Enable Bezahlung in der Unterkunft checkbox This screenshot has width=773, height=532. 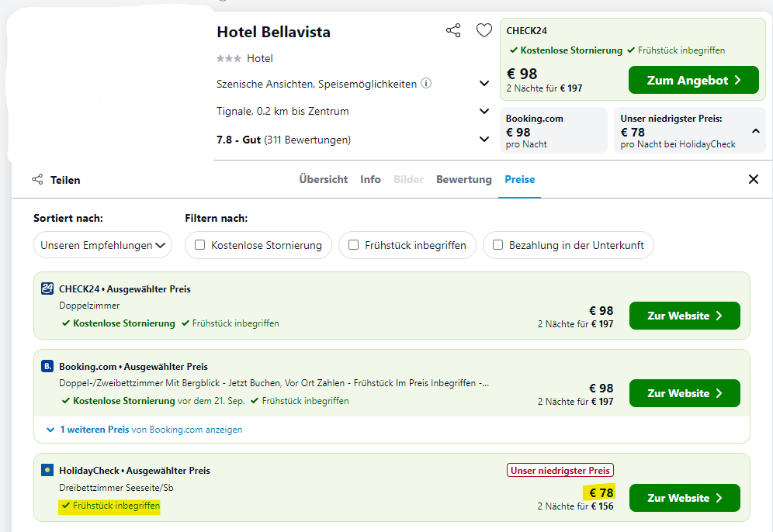point(498,245)
